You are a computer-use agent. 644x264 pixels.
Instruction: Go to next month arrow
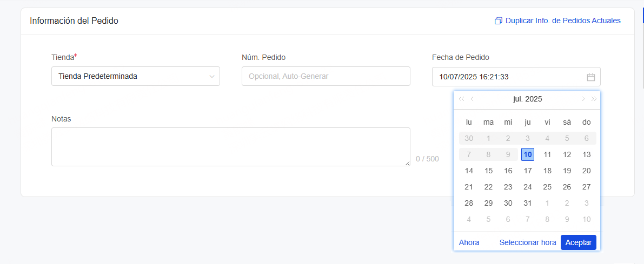pyautogui.click(x=583, y=99)
